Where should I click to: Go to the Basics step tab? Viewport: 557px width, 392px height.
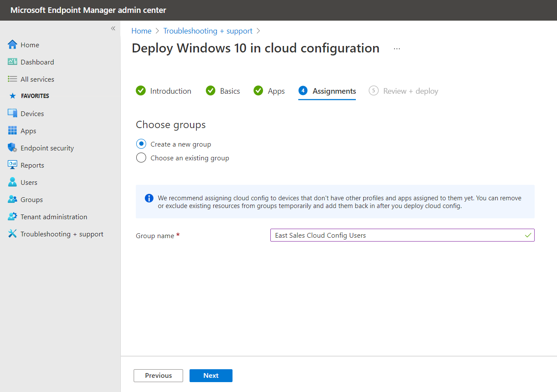pos(223,91)
